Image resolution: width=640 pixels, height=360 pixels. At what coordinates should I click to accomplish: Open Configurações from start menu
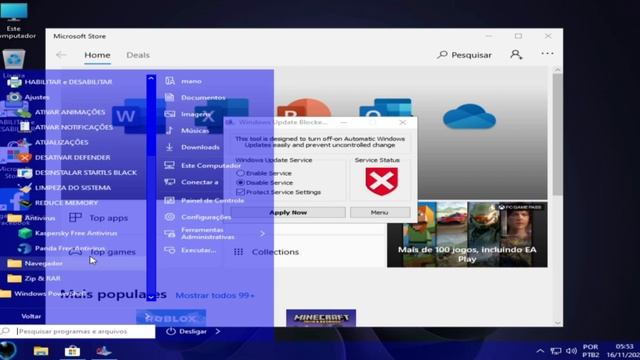point(198,217)
